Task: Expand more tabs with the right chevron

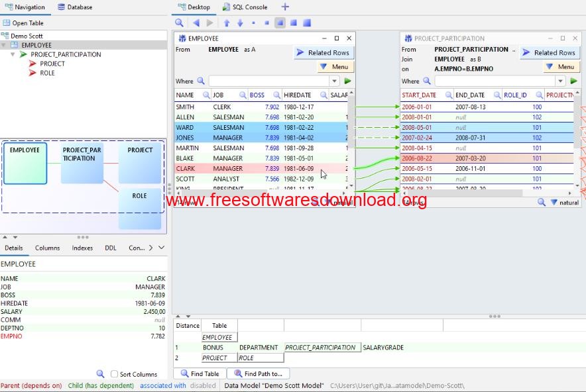Action: 150,248
